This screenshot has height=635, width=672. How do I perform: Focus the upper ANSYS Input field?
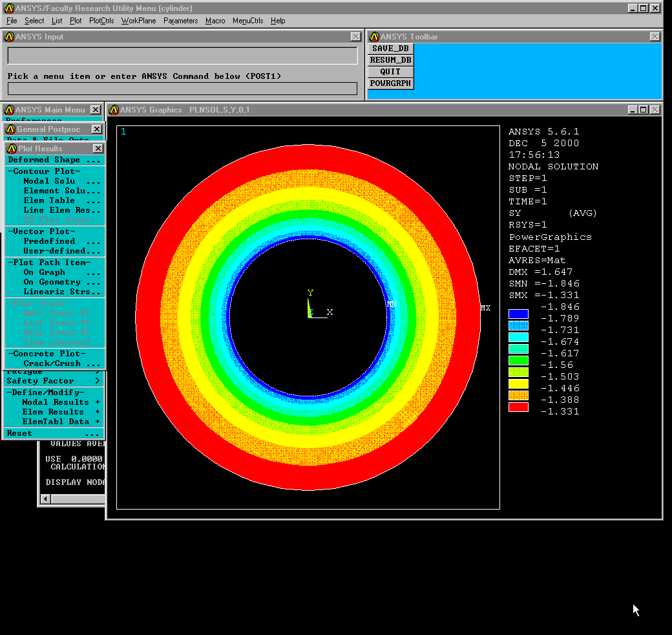(183, 56)
